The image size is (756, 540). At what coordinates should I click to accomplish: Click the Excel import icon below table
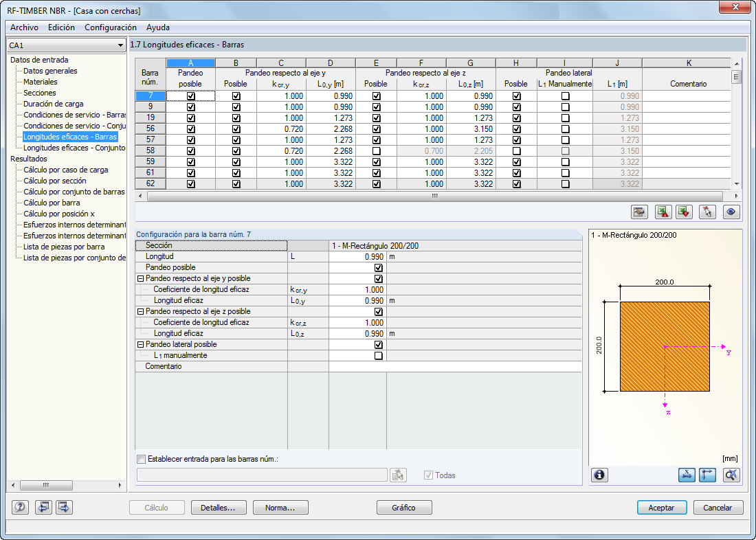[x=684, y=212]
